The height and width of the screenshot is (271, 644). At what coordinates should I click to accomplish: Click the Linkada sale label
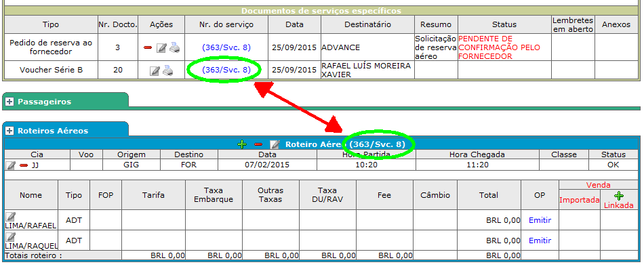[x=618, y=205]
